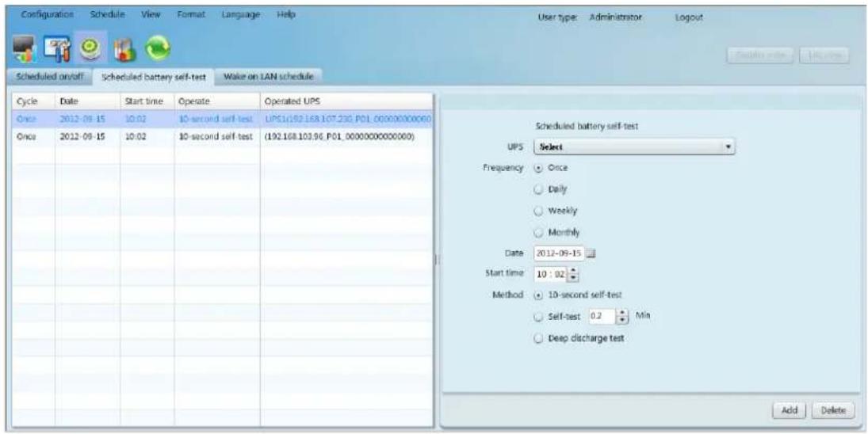
Task: Select the UPS1(192.168.107.230...) schedule entry
Action: 223,120
